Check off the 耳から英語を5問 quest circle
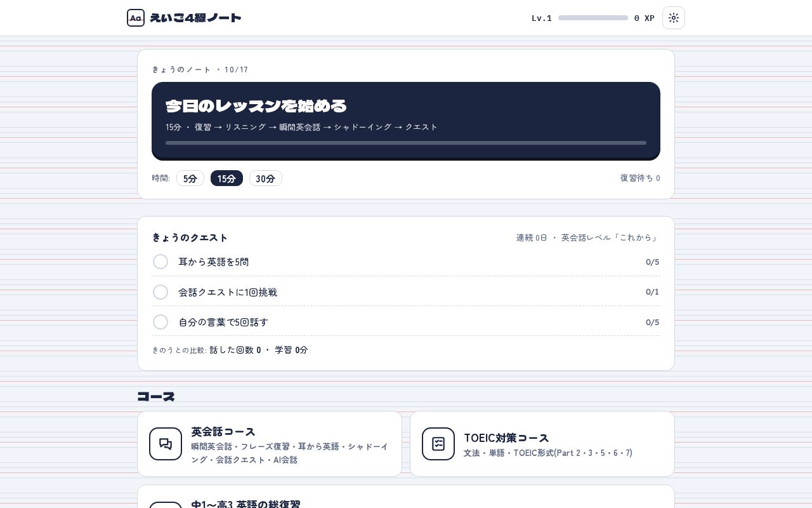The width and height of the screenshot is (812, 508). click(160, 262)
